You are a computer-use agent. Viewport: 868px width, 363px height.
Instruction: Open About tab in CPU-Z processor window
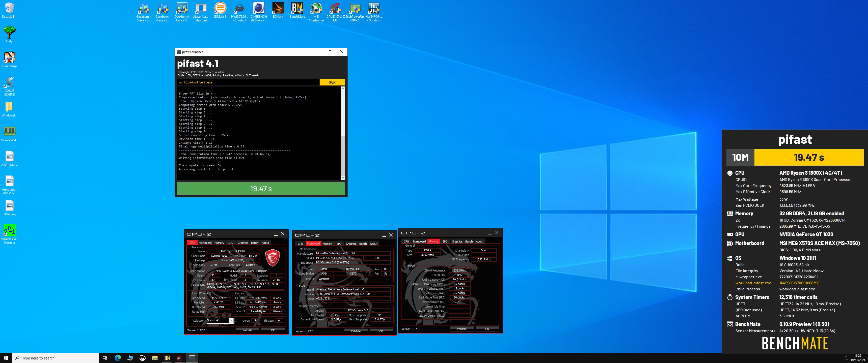click(265, 243)
